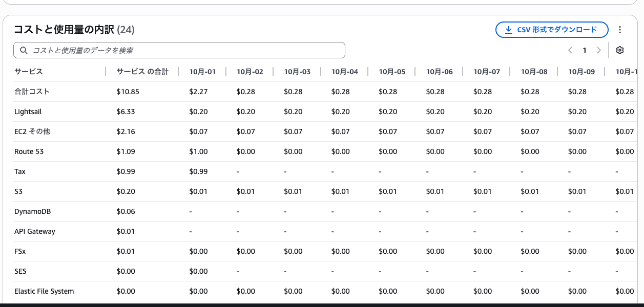This screenshot has height=307, width=644.
Task: Open table preferences gear icon
Action: pos(619,50)
